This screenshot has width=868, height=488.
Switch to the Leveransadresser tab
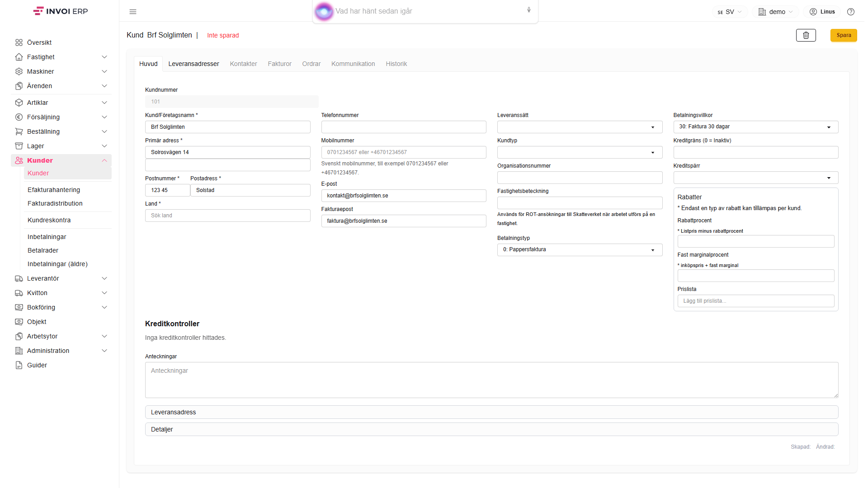click(193, 64)
